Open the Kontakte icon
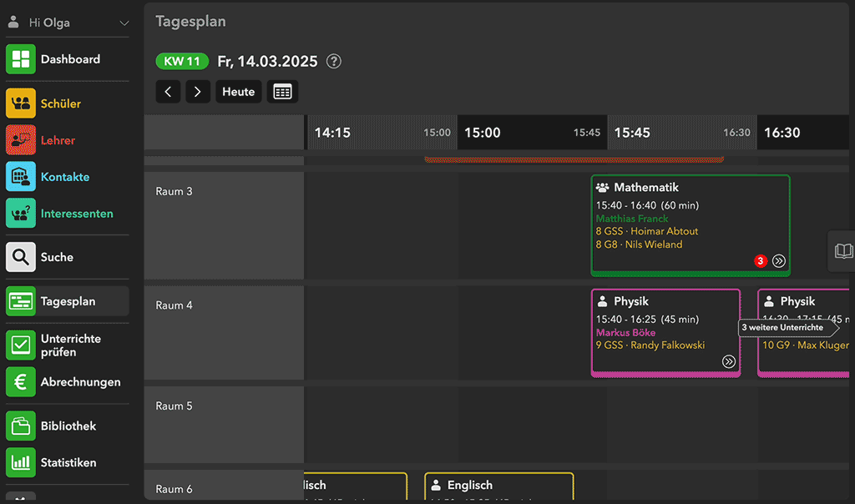This screenshot has height=504, width=855. click(x=21, y=177)
